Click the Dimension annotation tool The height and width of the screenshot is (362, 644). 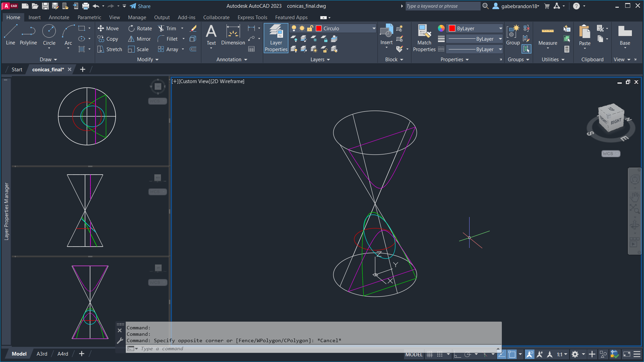tap(233, 35)
